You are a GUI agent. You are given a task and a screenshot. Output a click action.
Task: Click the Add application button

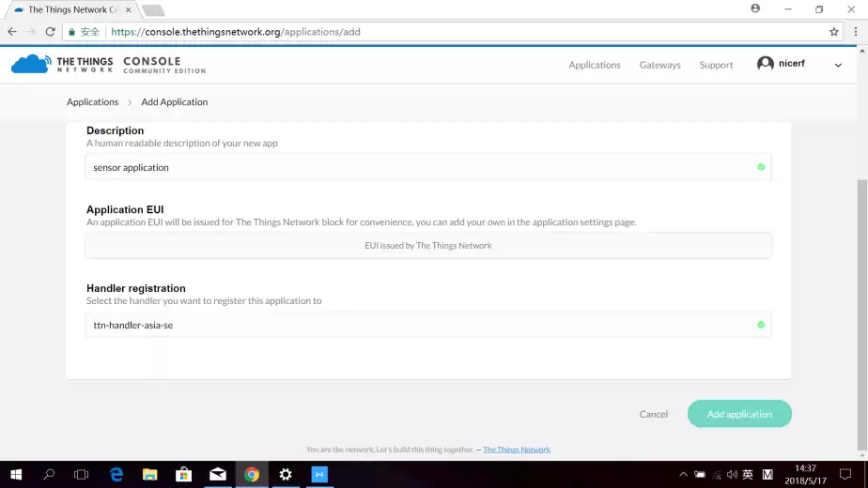click(x=739, y=414)
